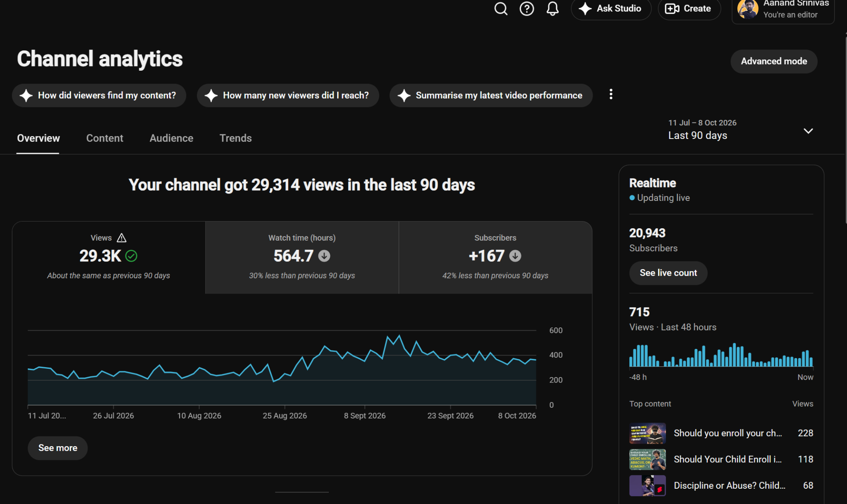This screenshot has height=504, width=847.
Task: Click the 20,943 subscribers count
Action: (647, 233)
